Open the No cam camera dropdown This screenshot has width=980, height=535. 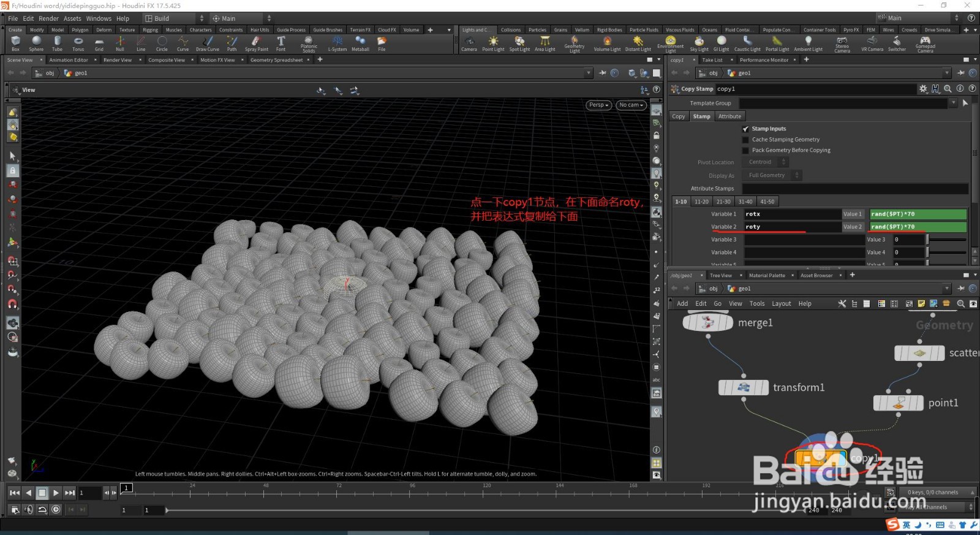coord(631,105)
